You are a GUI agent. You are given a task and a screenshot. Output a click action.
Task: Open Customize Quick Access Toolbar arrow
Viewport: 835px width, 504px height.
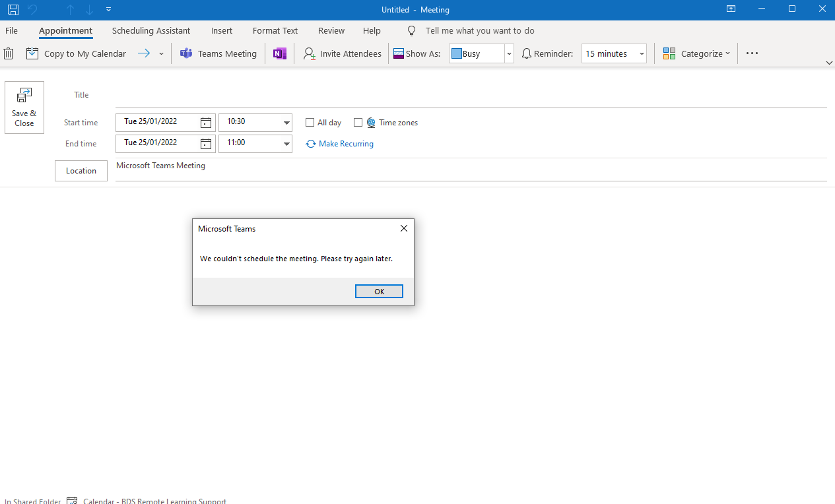tap(108, 10)
